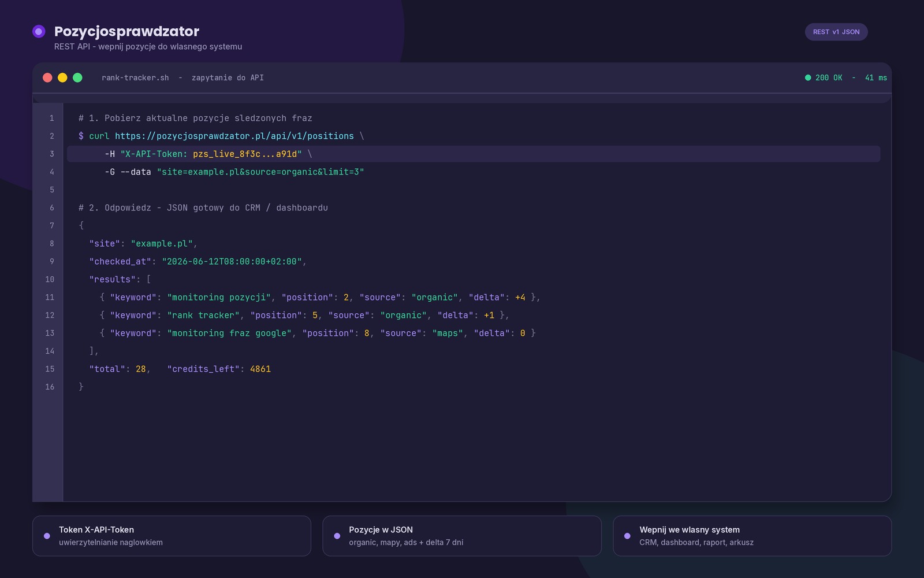
Task: Click line number 10 in gutter
Action: coord(50,279)
